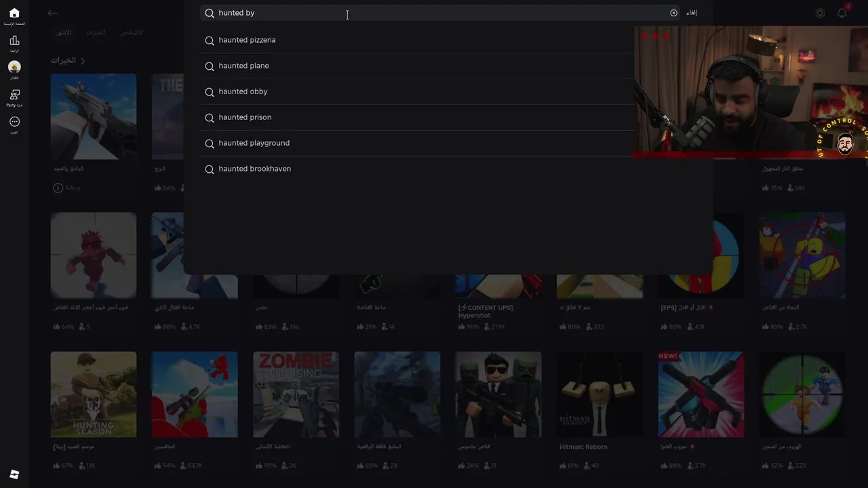The image size is (868, 488).
Task: Click the '[⚡CONTENT UPD] Hypershot' title
Action: pos(486,311)
